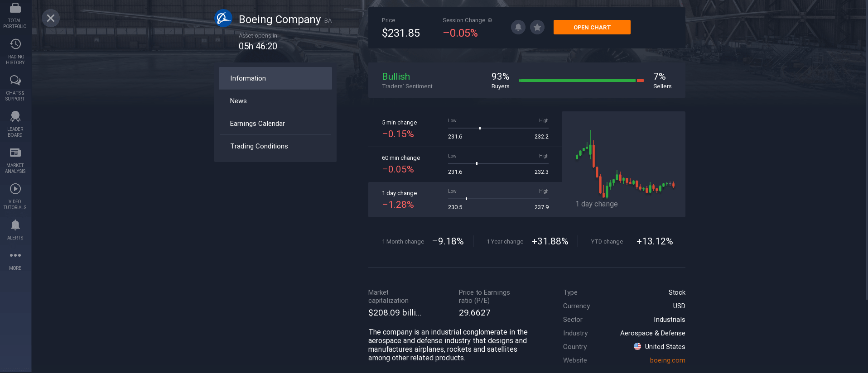
Task: Click the Boeing company logo
Action: [x=223, y=18]
